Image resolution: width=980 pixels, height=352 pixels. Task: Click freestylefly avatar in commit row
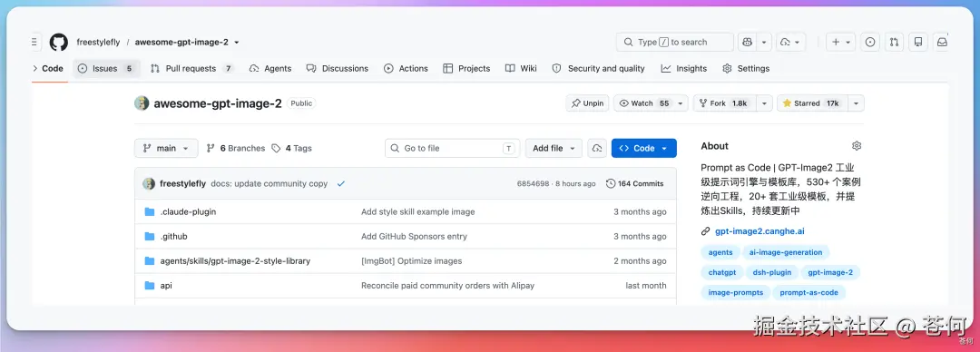149,184
